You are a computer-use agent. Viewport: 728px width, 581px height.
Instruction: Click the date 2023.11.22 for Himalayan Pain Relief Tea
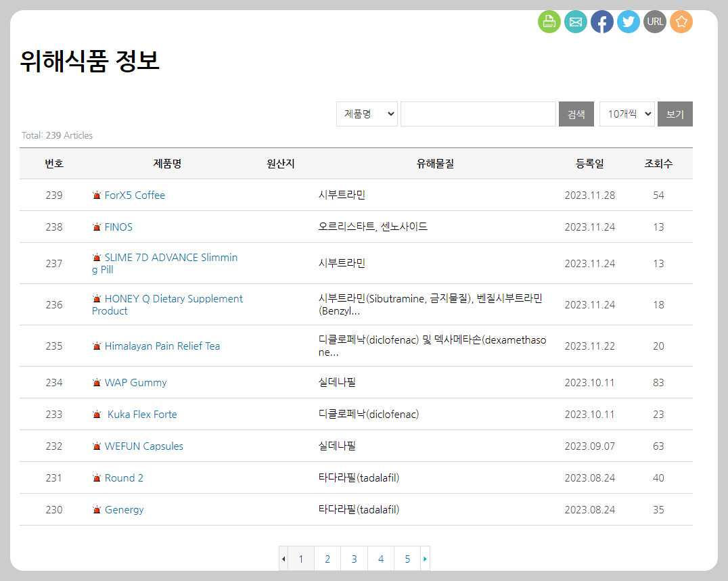click(590, 346)
